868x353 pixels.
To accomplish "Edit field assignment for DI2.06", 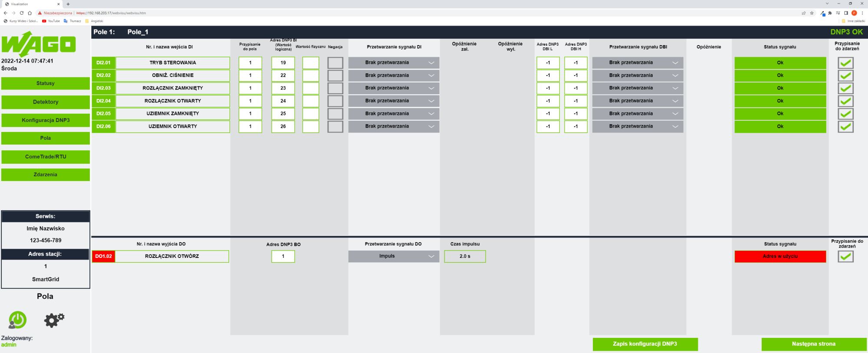I will coord(250,127).
